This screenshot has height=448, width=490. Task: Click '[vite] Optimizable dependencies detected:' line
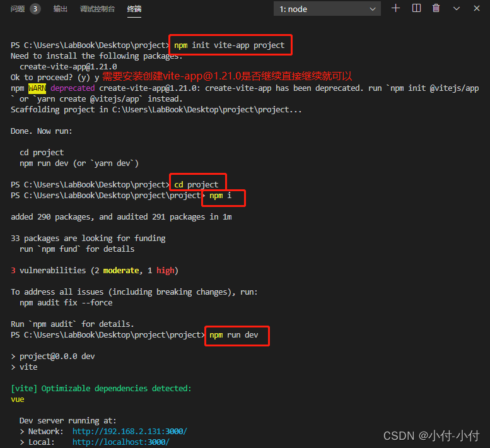(101, 388)
